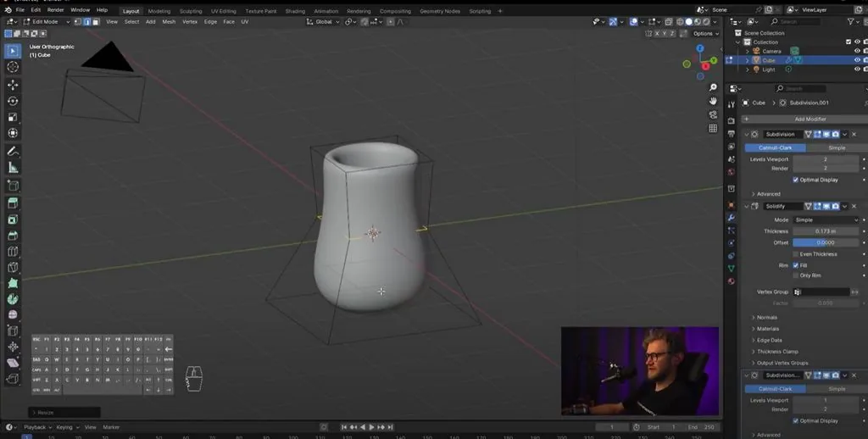The width and height of the screenshot is (868, 439).
Task: Enable vertex select mode
Action: (77, 21)
